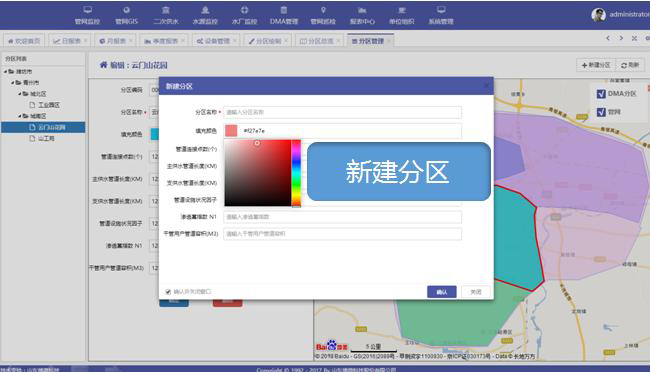
Task: Click the pink fill color swatch in the dialog
Action: coord(231,131)
